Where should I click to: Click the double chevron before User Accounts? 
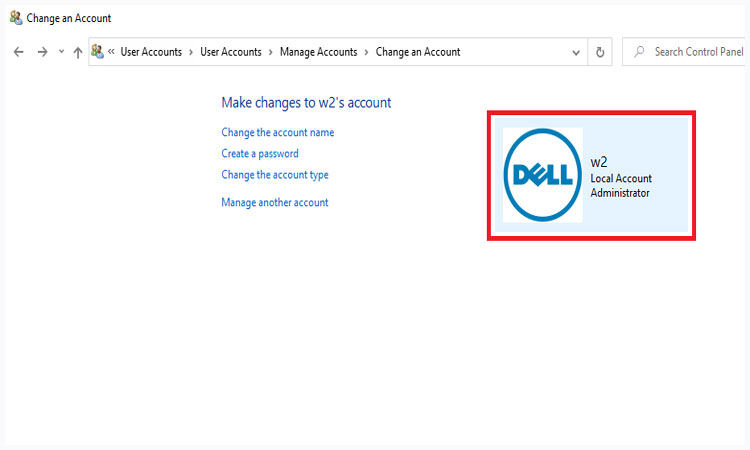click(x=111, y=51)
